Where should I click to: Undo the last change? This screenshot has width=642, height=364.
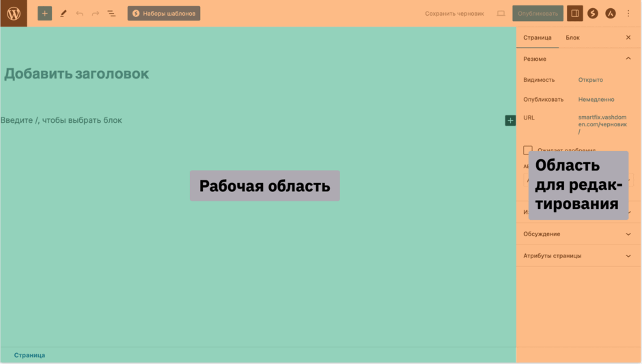[x=79, y=14]
